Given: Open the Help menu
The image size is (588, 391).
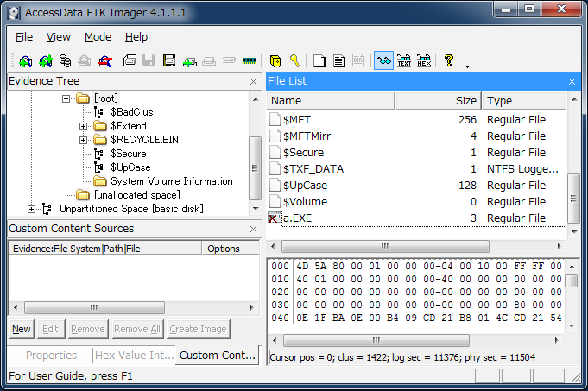Looking at the screenshot, I should [136, 37].
